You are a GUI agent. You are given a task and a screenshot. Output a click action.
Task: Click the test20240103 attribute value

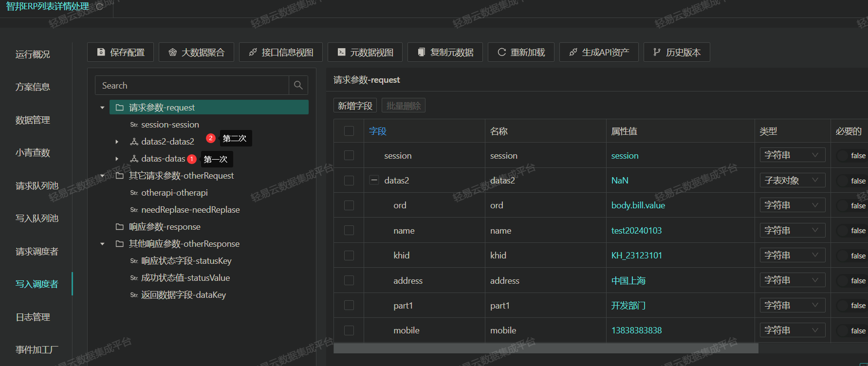636,231
